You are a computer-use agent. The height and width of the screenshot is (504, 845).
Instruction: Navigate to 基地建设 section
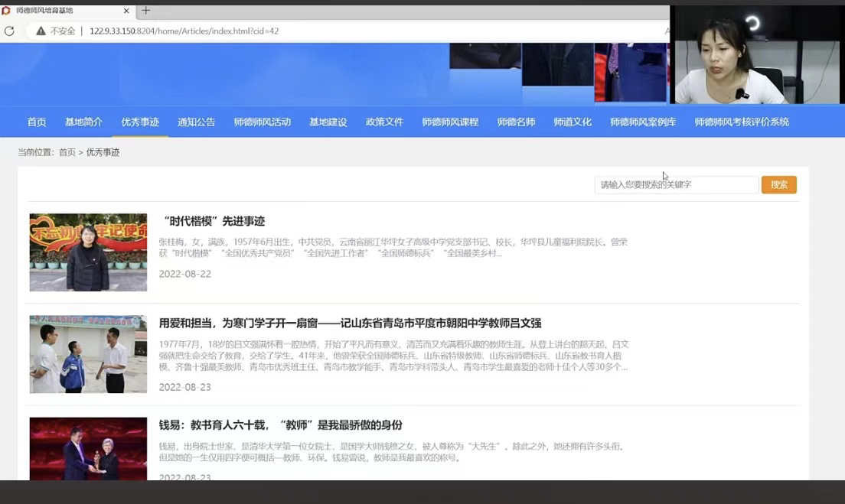(328, 122)
